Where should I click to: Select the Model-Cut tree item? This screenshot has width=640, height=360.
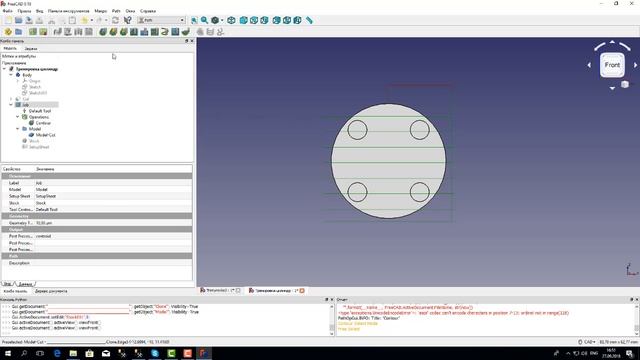(45, 135)
